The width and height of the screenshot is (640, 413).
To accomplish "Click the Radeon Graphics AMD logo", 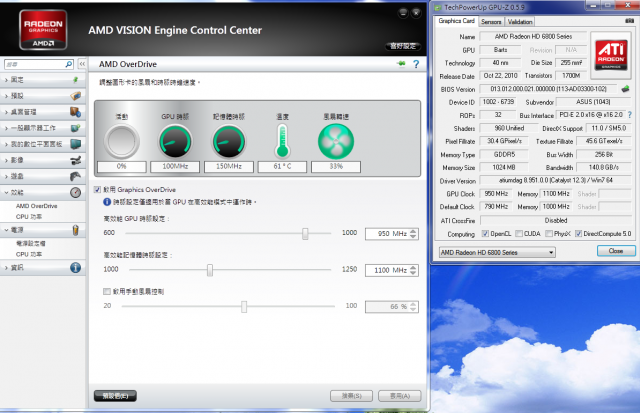I will (x=43, y=29).
